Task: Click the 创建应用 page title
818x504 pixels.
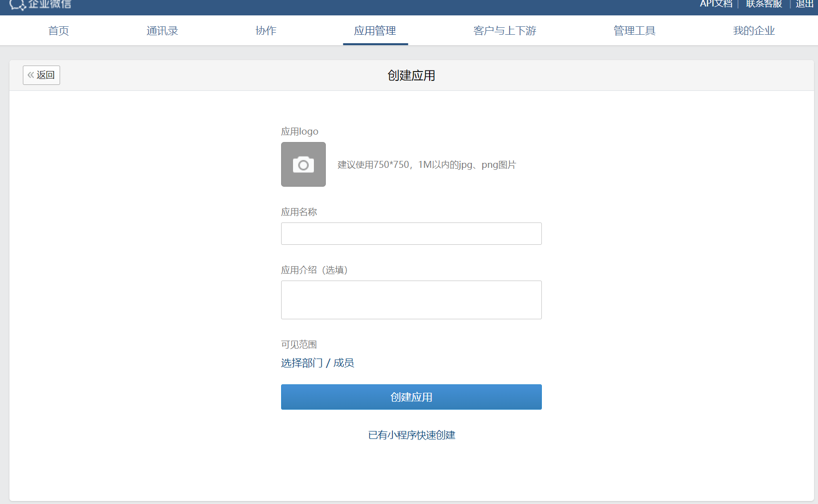Action: [x=411, y=75]
